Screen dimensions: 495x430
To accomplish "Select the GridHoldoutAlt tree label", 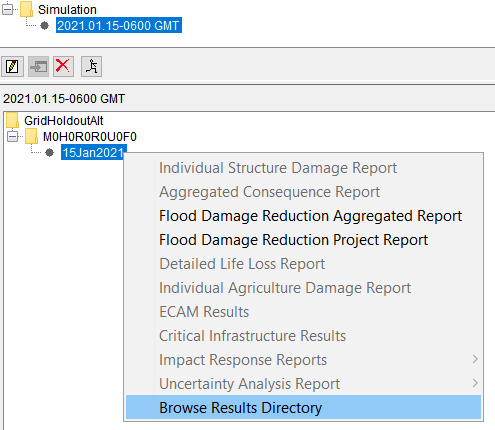I will click(x=64, y=121).
